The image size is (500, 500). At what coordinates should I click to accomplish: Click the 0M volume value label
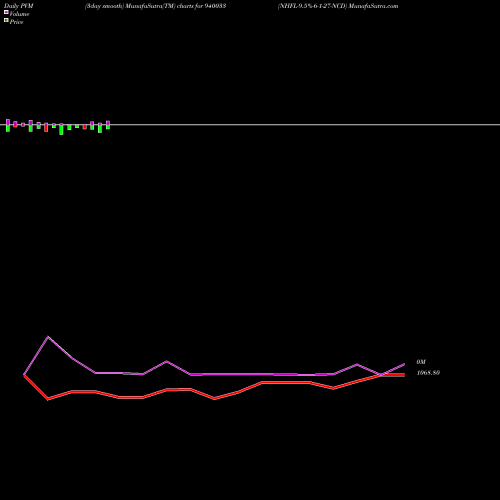[421, 362]
